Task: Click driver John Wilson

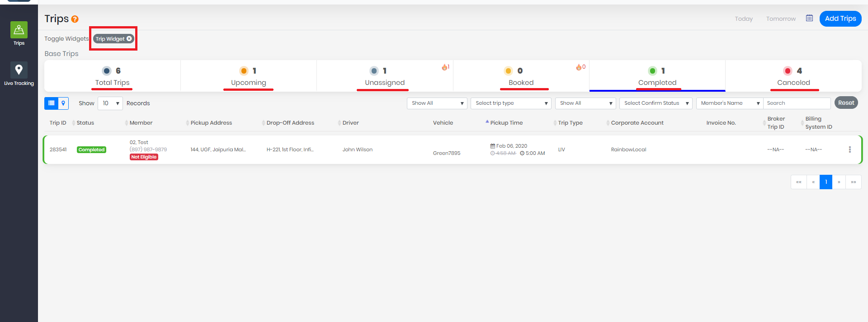Action: click(357, 149)
